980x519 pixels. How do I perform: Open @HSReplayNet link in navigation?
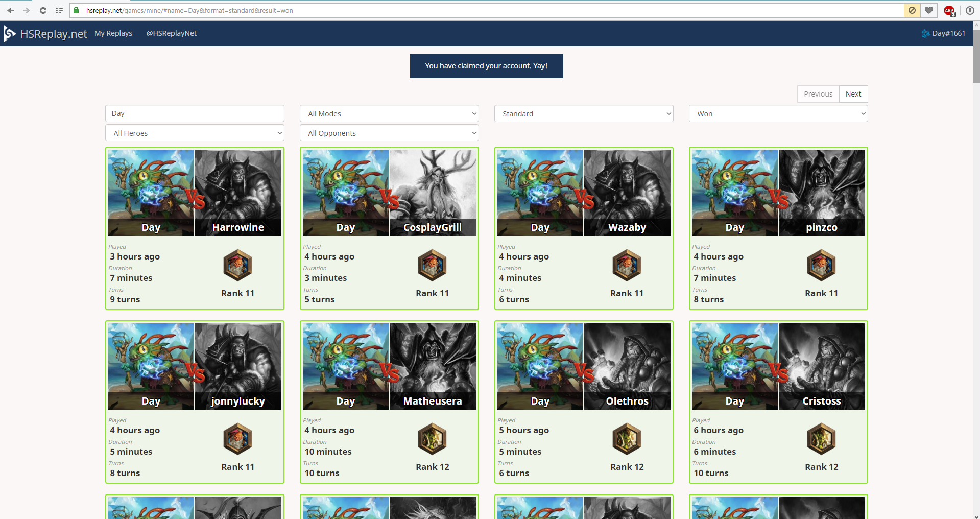click(x=172, y=33)
